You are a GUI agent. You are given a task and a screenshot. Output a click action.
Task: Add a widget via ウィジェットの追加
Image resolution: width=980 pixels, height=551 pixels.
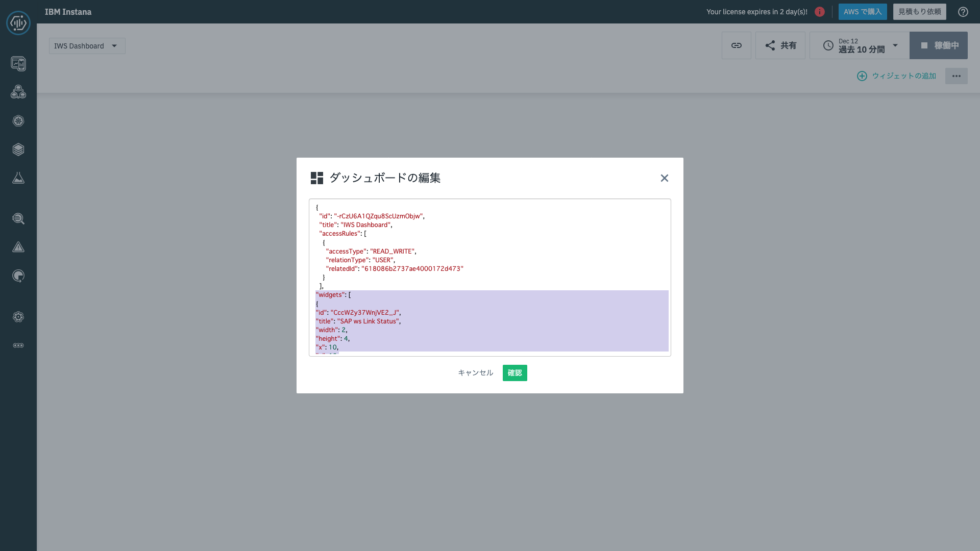pyautogui.click(x=897, y=76)
